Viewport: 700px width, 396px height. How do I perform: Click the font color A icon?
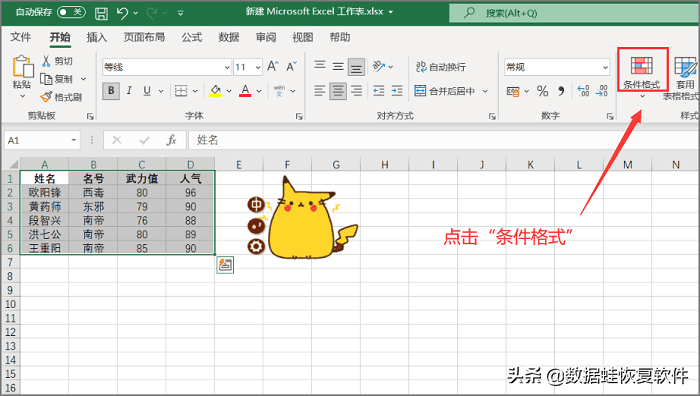[245, 91]
